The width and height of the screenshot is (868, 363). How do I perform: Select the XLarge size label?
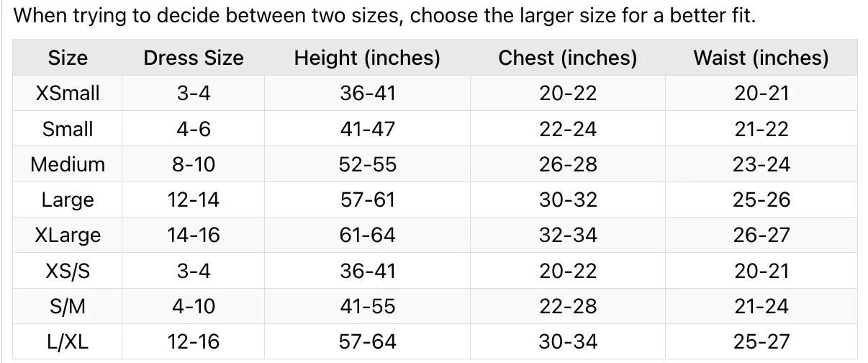[x=68, y=236]
